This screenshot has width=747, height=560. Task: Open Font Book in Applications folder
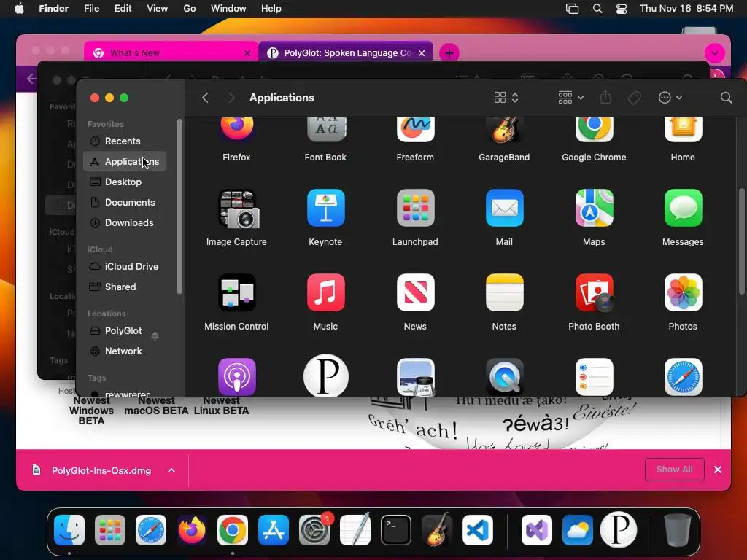pyautogui.click(x=326, y=129)
